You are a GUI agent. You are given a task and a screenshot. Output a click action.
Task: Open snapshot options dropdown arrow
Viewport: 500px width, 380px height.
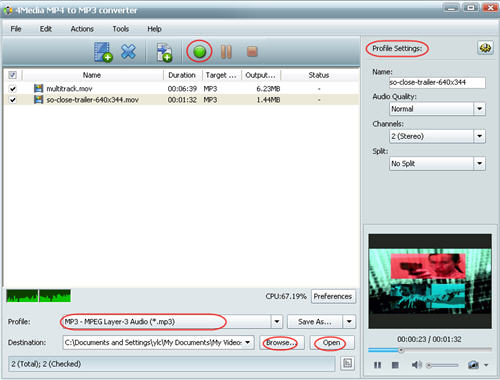click(486, 365)
